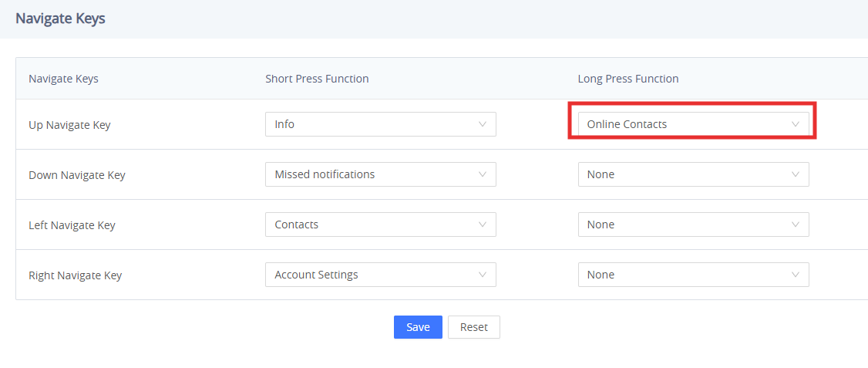Click the chevron in the Account Settings dropdown
The width and height of the screenshot is (868, 368).
pyautogui.click(x=482, y=275)
